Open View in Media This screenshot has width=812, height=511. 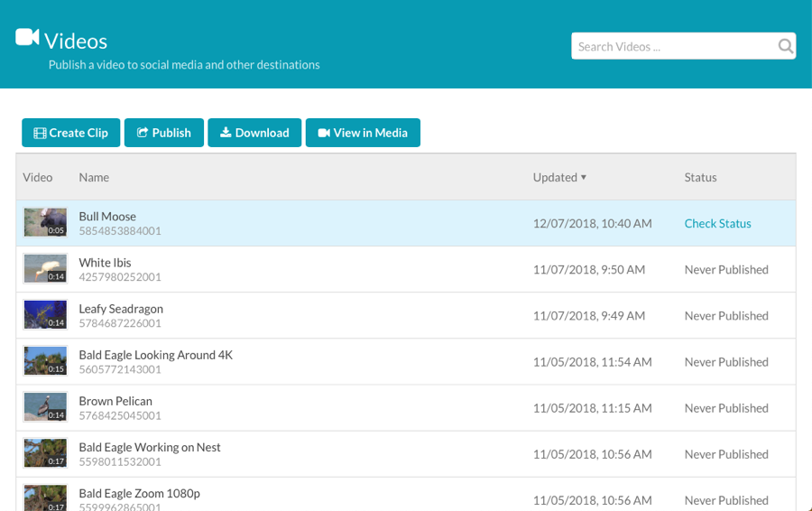tap(363, 133)
